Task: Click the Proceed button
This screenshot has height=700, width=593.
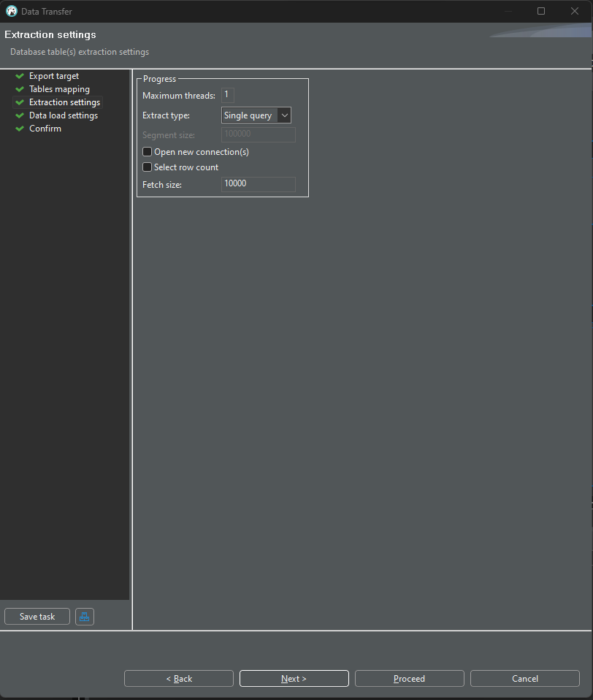Action: point(409,679)
